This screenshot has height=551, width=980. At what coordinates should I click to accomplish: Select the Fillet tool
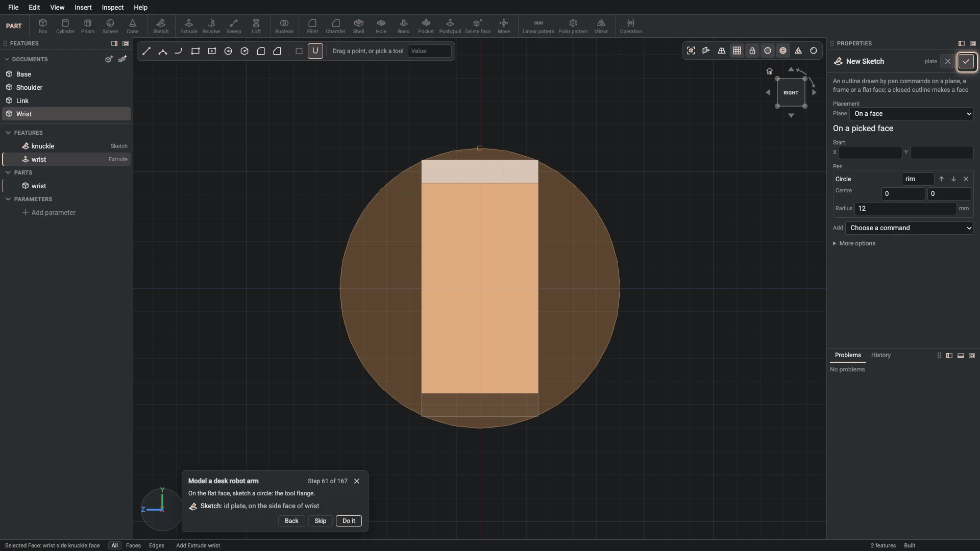tap(312, 26)
